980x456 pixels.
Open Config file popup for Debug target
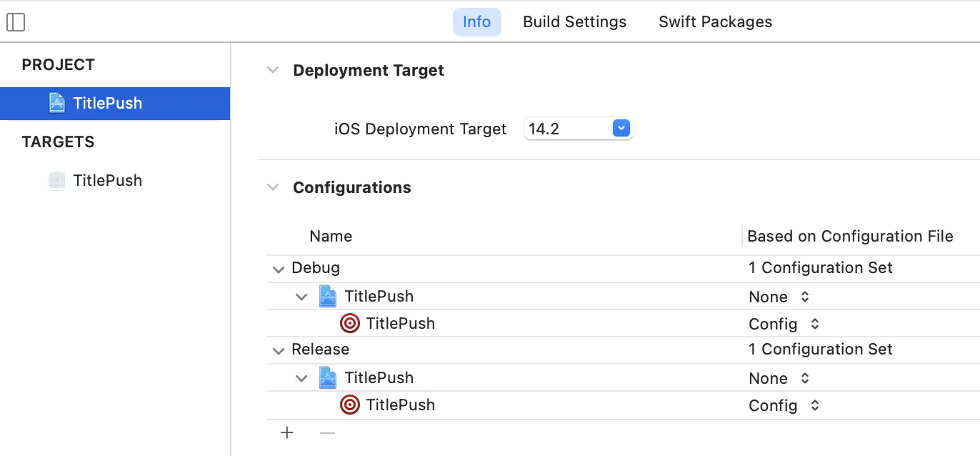coord(784,324)
